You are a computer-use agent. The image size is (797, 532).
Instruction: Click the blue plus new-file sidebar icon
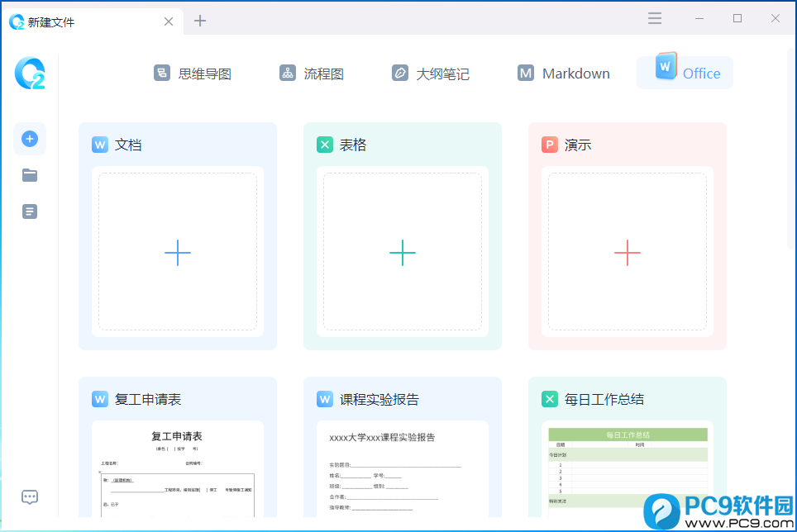[30, 139]
